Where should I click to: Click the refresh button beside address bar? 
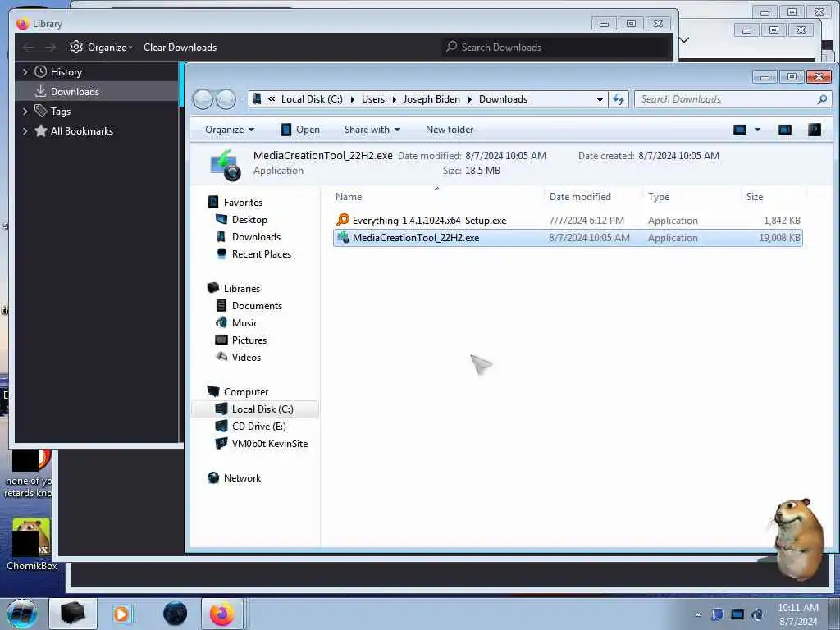(x=619, y=99)
